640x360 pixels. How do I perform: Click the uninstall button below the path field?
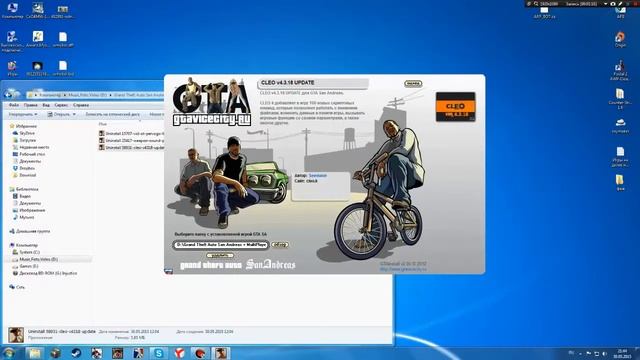point(220,256)
